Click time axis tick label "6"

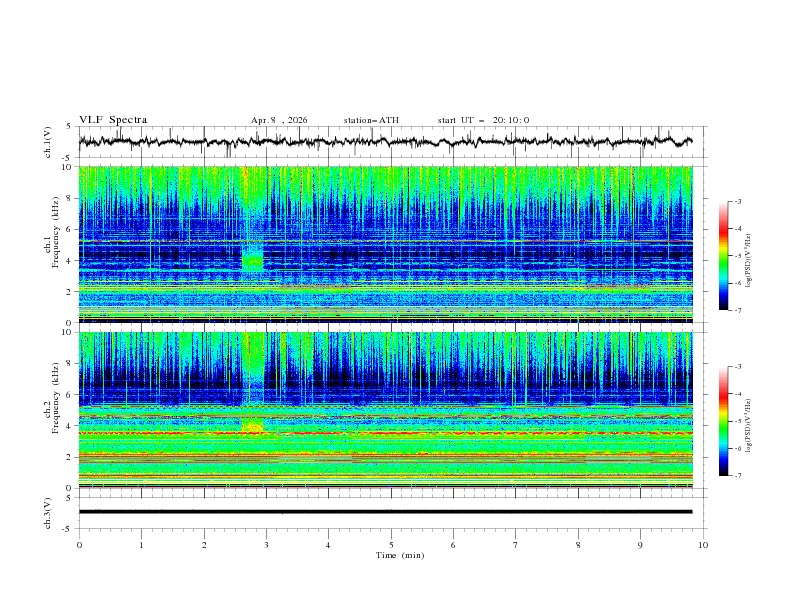click(453, 545)
